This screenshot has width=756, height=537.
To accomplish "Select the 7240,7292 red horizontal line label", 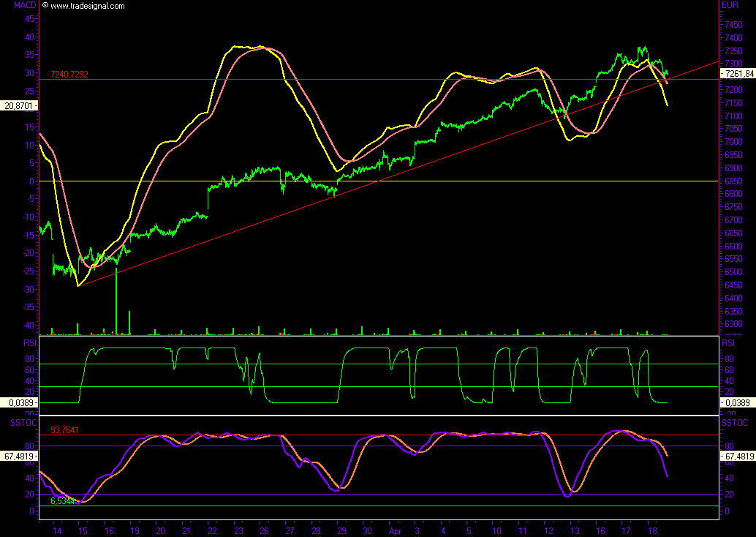I will (69, 75).
